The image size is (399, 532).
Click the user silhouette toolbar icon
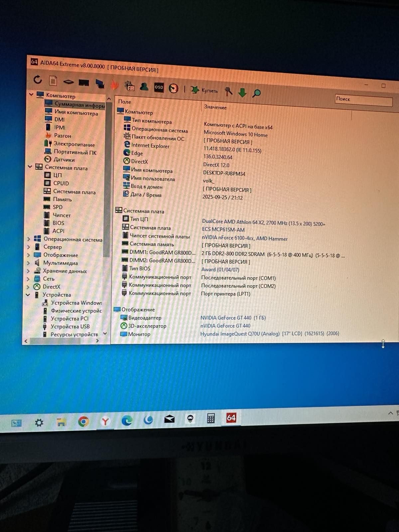(144, 86)
